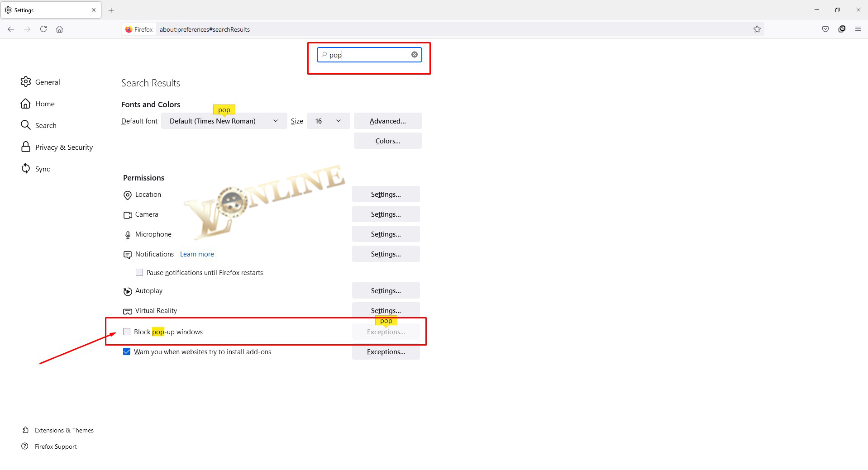868x470 pixels.
Task: Check Pause notifications until Firefox restarts
Action: tap(139, 272)
